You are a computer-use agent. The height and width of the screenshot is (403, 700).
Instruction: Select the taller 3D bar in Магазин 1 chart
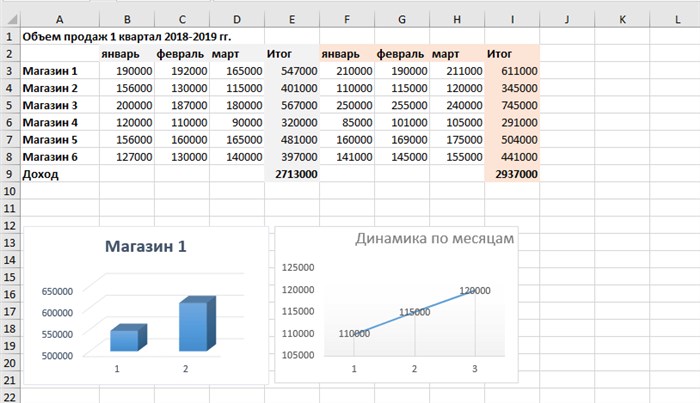pyautogui.click(x=197, y=324)
